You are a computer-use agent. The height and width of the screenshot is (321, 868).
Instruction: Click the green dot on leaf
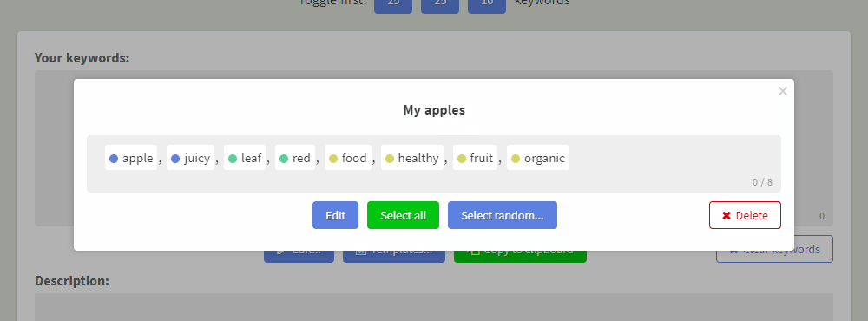click(233, 159)
